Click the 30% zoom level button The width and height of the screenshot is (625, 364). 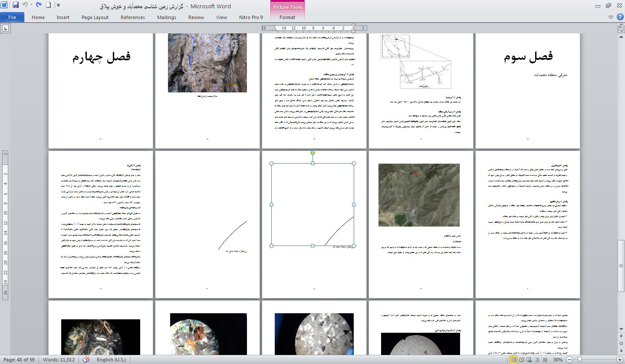[558, 360]
